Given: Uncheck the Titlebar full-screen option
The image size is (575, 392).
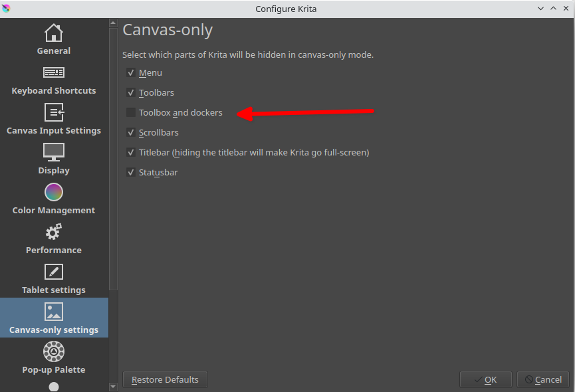Looking at the screenshot, I should (131, 152).
